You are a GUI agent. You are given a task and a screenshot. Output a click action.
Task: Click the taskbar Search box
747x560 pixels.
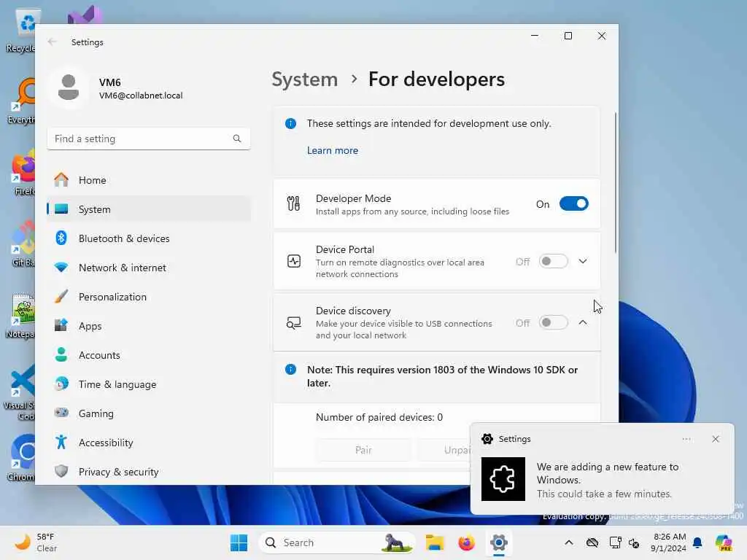[x=336, y=542]
